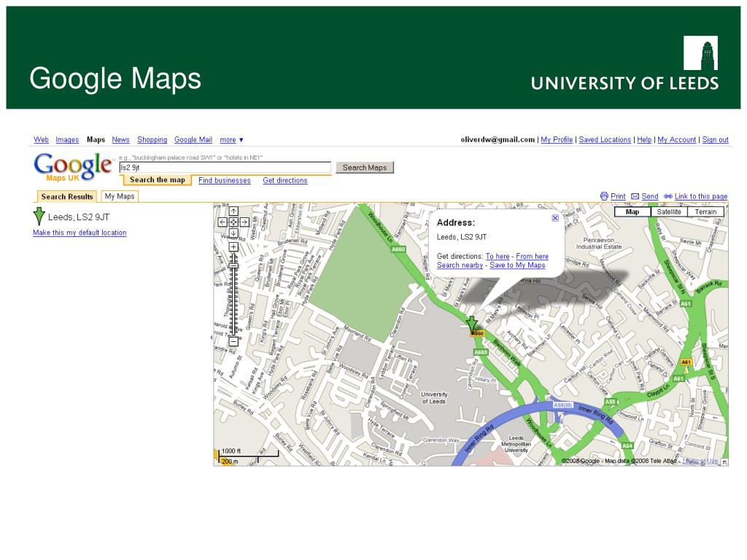Viewport: 747px width, 560px height.
Task: Switch to Satellite view
Action: click(669, 212)
